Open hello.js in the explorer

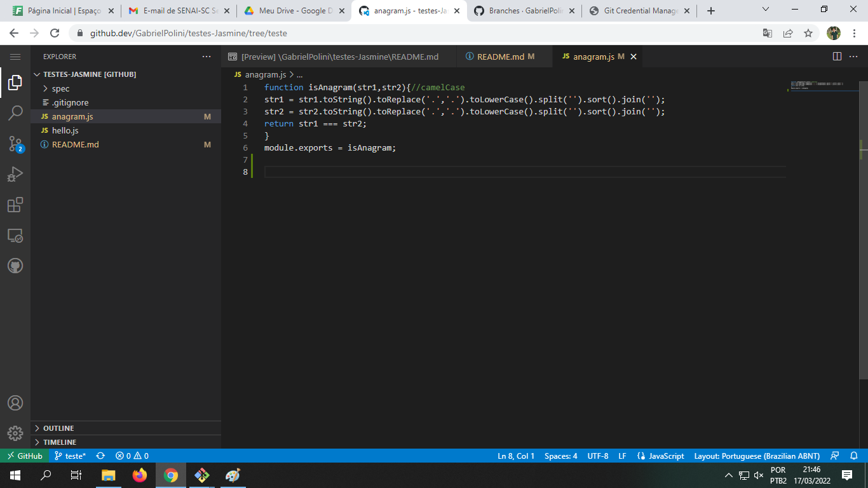coord(126,130)
